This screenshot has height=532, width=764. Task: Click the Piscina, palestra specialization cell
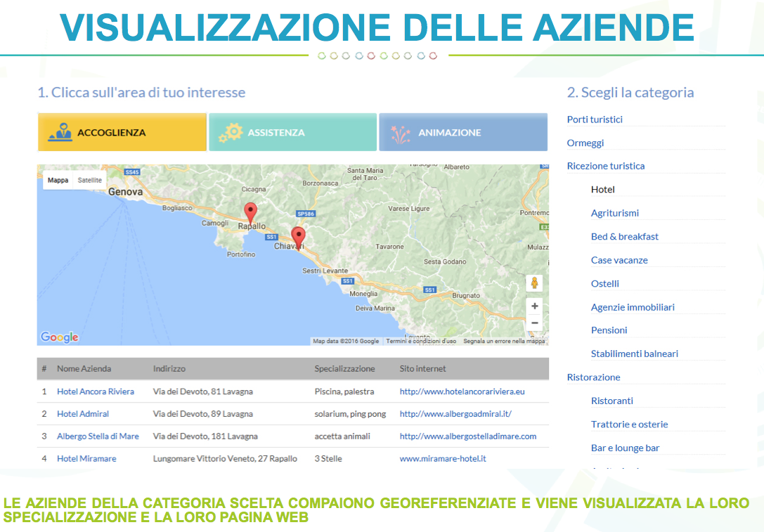point(344,391)
